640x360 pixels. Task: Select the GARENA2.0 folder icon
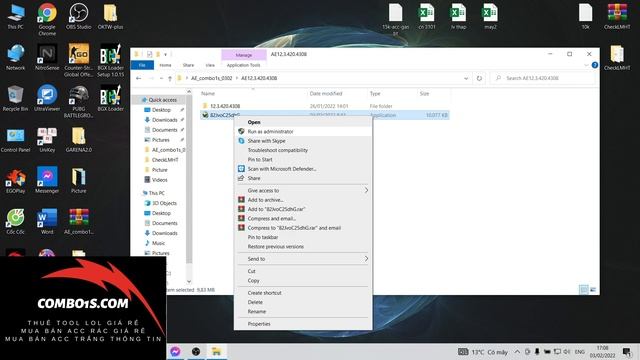coord(78,140)
